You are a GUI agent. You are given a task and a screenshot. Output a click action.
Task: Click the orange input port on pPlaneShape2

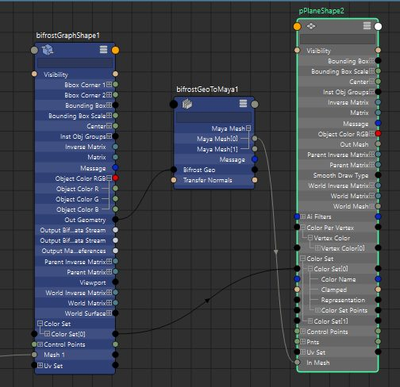(x=297, y=26)
